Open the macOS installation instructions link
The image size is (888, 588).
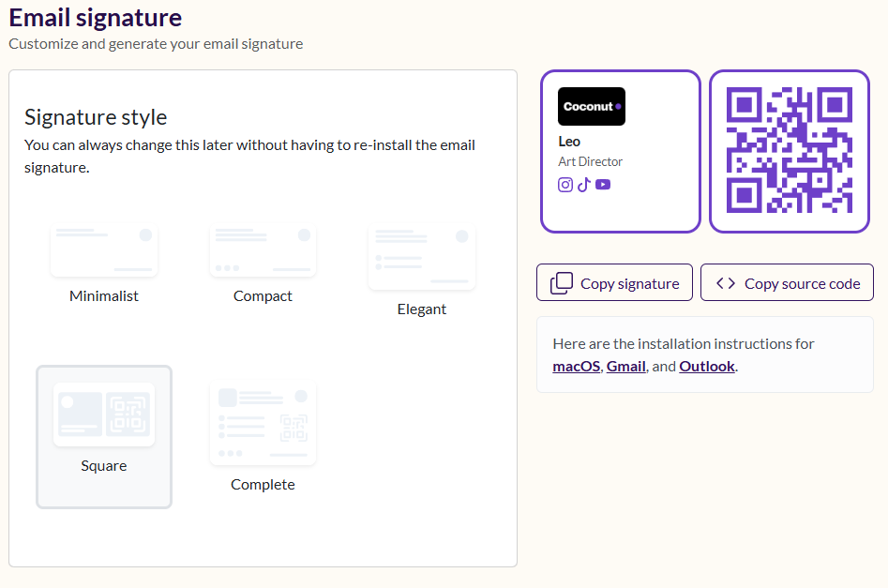pos(576,367)
